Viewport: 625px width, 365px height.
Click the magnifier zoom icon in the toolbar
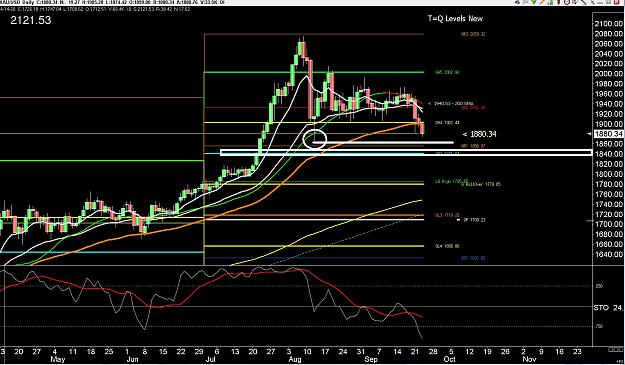coord(526,2)
